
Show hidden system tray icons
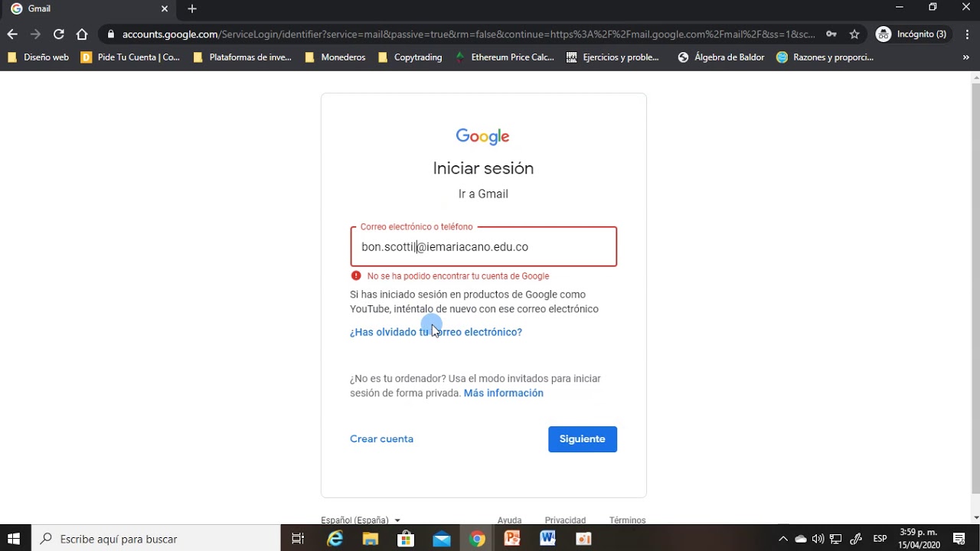click(783, 539)
